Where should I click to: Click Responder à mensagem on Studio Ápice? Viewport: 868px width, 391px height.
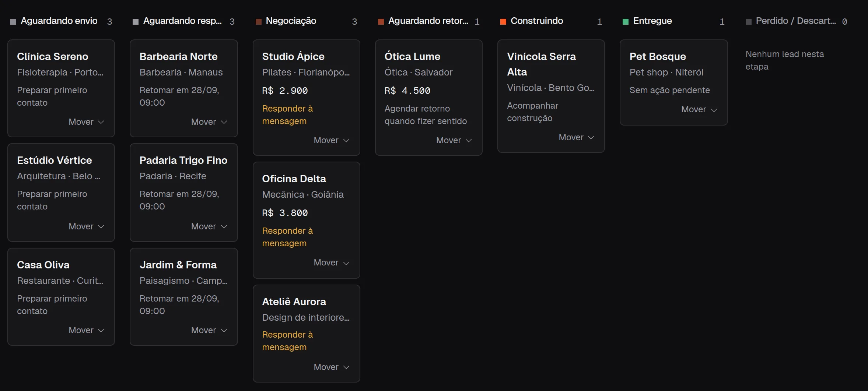pyautogui.click(x=287, y=115)
